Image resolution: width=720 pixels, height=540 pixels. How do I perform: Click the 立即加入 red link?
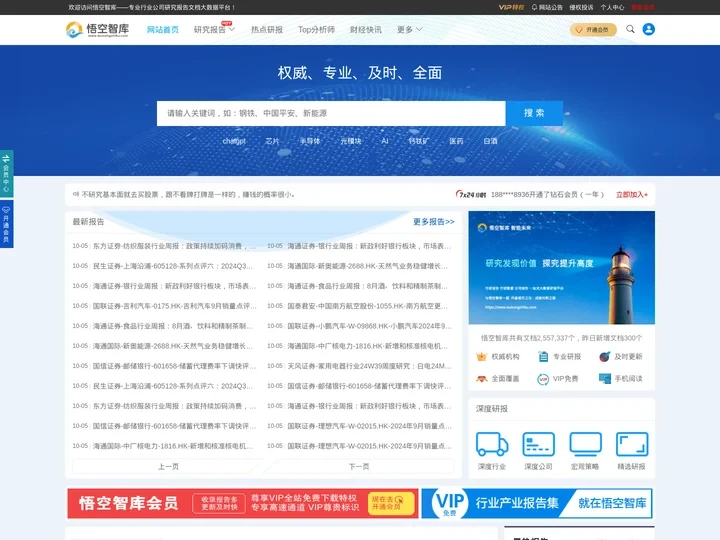(x=632, y=195)
